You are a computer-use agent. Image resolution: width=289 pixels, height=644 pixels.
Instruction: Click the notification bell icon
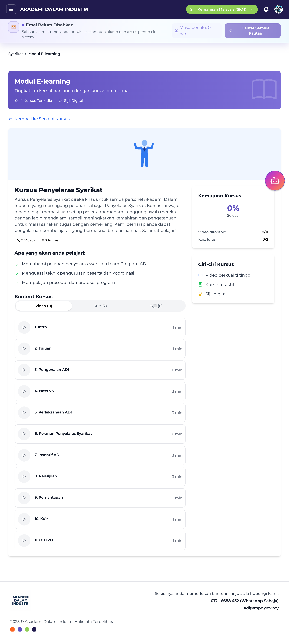pos(266,9)
